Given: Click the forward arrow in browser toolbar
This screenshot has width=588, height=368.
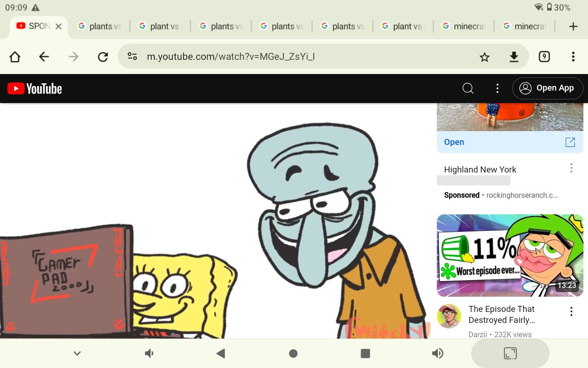Looking at the screenshot, I should 73,57.
